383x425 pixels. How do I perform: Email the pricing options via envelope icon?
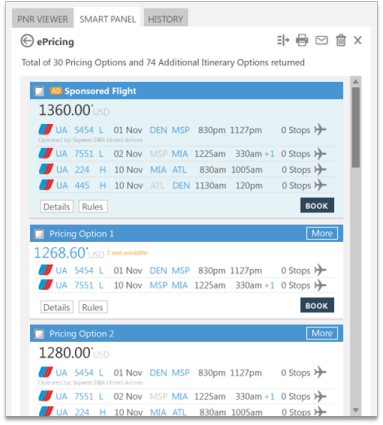pyautogui.click(x=321, y=41)
